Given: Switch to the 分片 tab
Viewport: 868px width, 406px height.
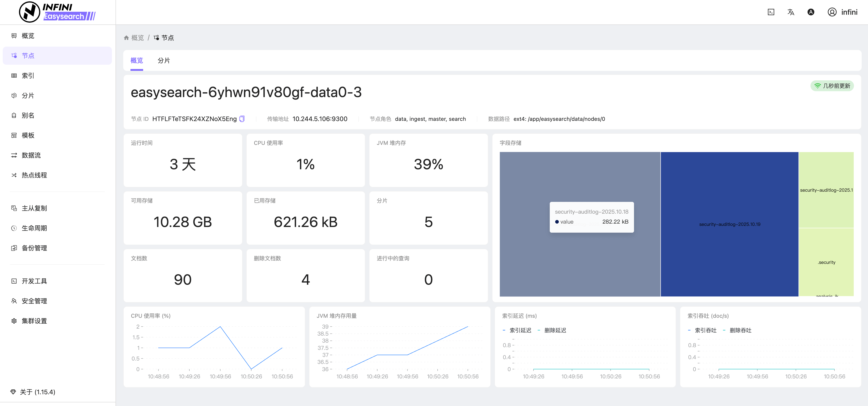Looking at the screenshot, I should click(x=164, y=61).
